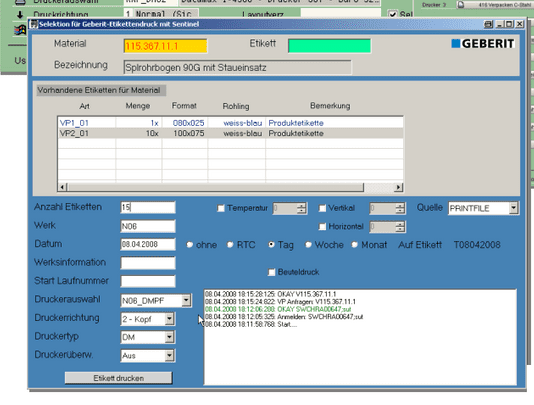Click the Bemerkung column header

(x=330, y=106)
